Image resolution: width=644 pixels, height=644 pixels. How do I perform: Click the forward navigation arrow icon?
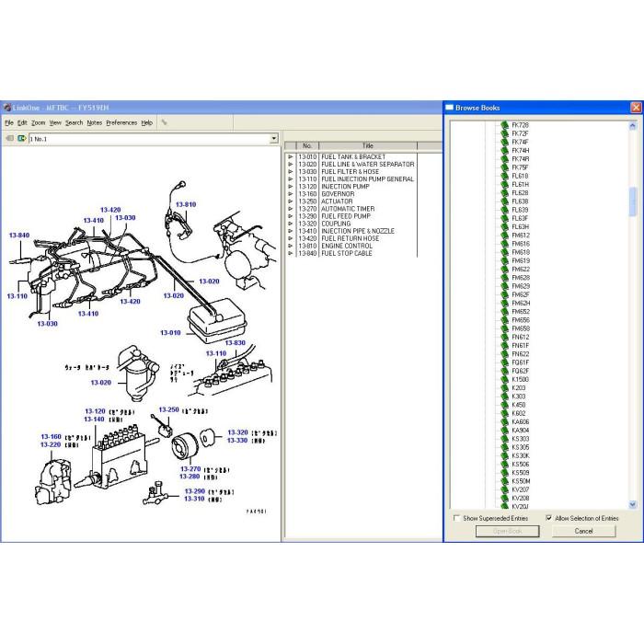pos(21,138)
